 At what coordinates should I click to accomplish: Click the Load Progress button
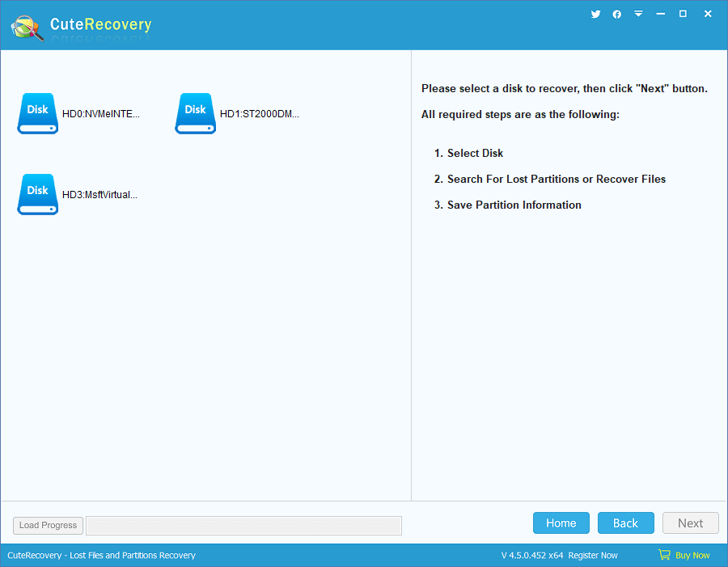click(x=48, y=525)
